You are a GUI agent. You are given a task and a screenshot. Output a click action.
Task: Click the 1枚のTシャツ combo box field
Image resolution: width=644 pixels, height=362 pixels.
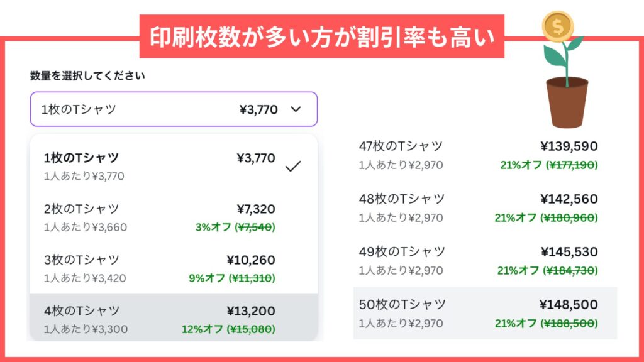174,109
